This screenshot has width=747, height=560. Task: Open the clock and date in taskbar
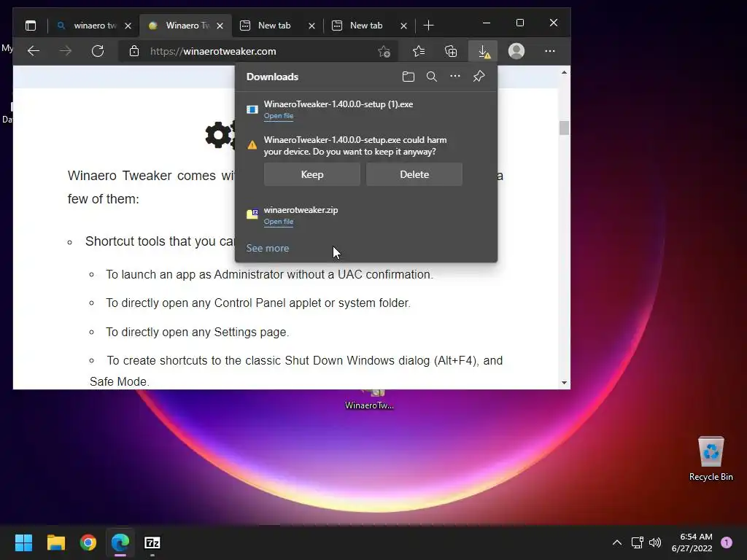(692, 542)
